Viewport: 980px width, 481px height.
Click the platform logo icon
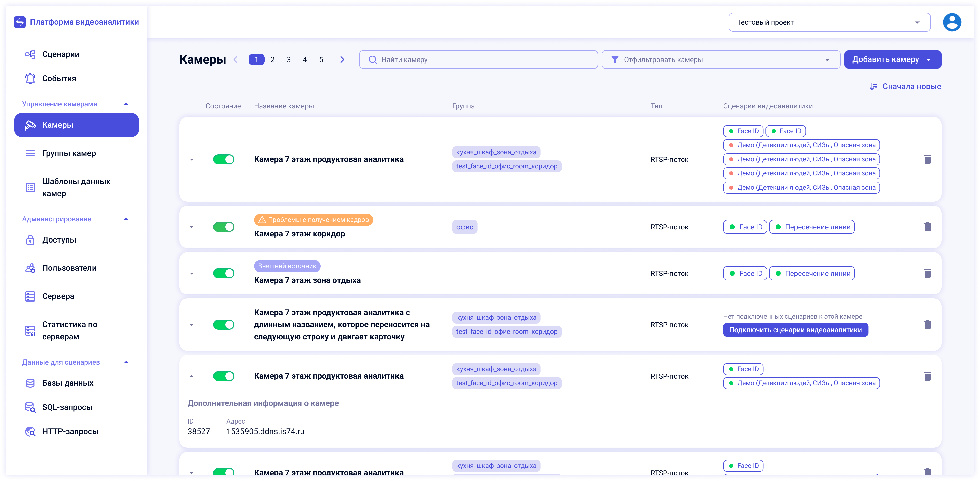pos(20,22)
